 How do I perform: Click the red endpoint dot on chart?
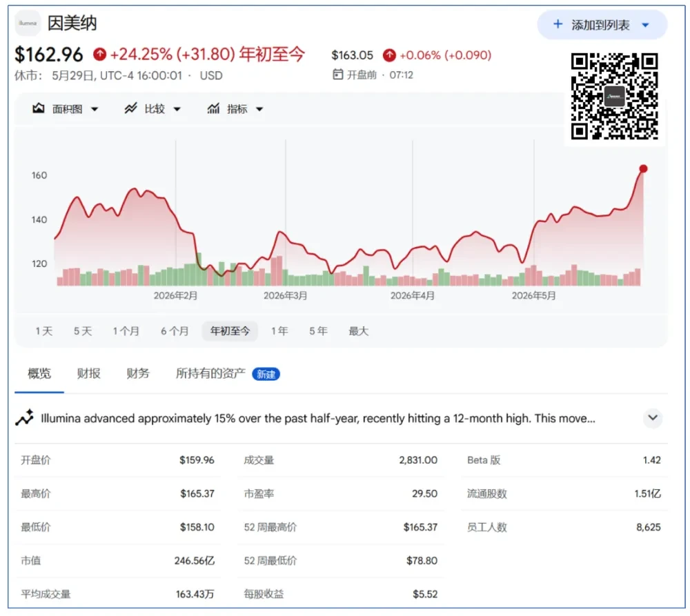coord(643,168)
